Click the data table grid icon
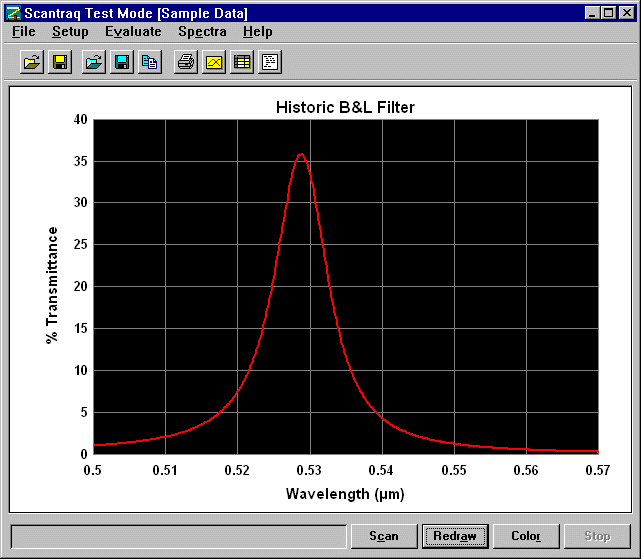641x559 pixels. coord(242,62)
